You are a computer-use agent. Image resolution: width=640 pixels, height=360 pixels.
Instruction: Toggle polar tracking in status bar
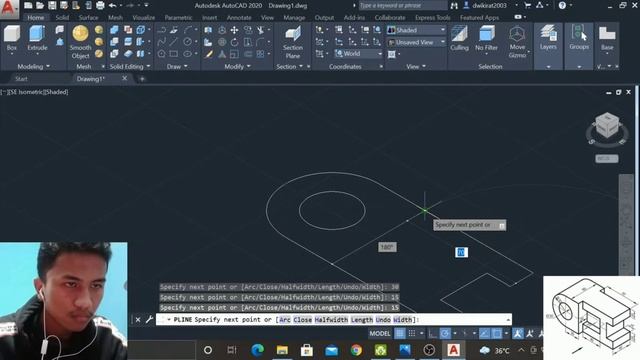(x=445, y=333)
